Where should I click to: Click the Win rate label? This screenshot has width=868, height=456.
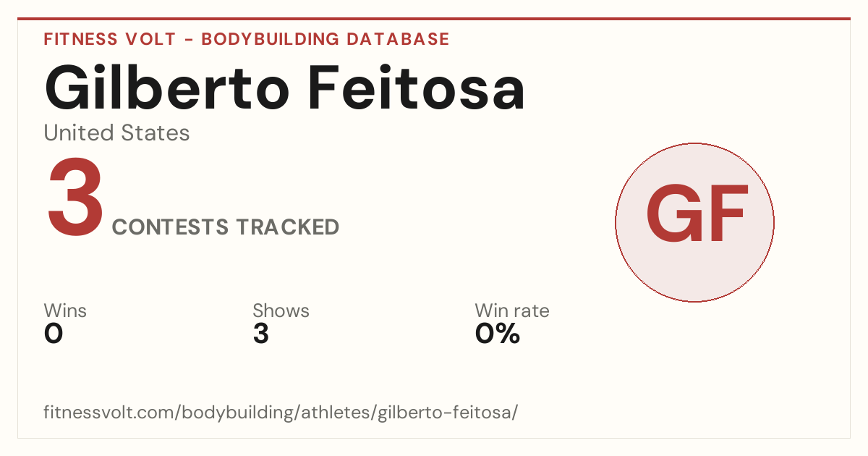(511, 311)
